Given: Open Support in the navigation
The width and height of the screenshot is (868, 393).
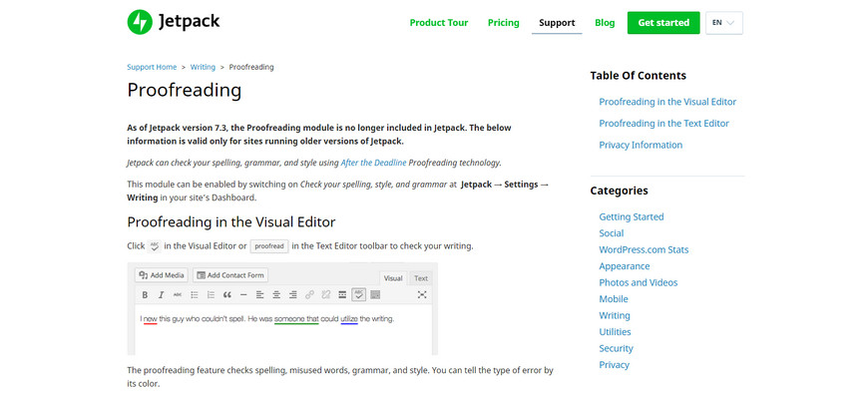Looking at the screenshot, I should point(557,23).
